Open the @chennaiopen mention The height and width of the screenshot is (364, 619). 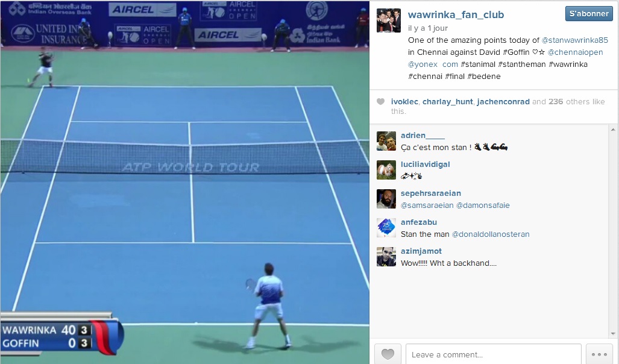pos(575,52)
